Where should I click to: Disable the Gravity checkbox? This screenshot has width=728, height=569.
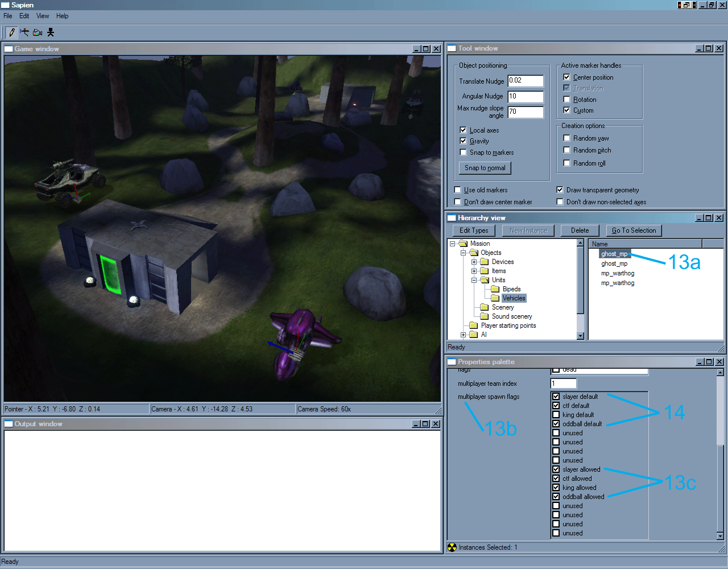point(463,141)
